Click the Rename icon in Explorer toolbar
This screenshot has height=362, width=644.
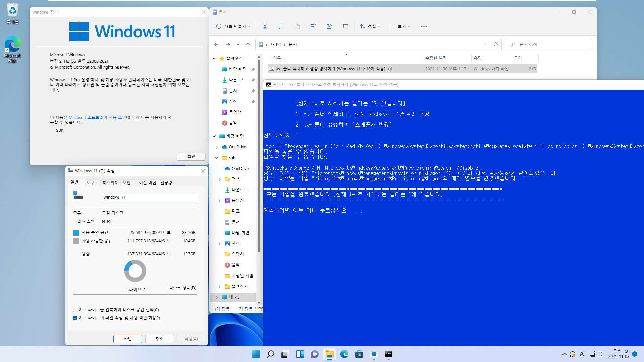point(313,26)
